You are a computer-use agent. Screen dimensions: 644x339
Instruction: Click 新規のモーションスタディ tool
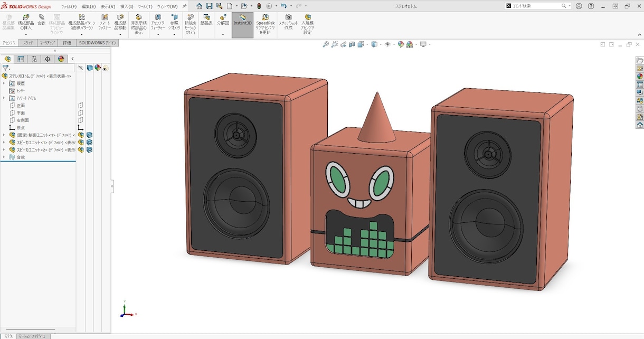click(190, 24)
